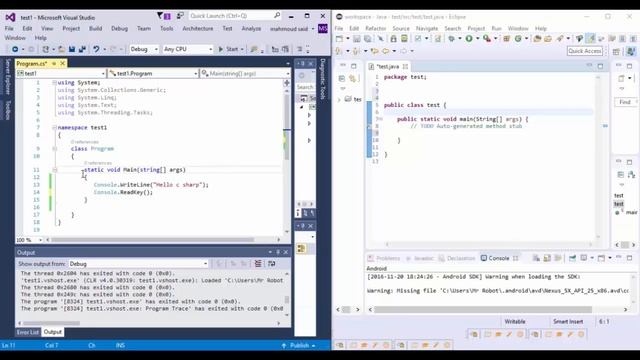Collapse the static void Main method block
The height and width of the screenshot is (360, 640).
click(x=54, y=170)
